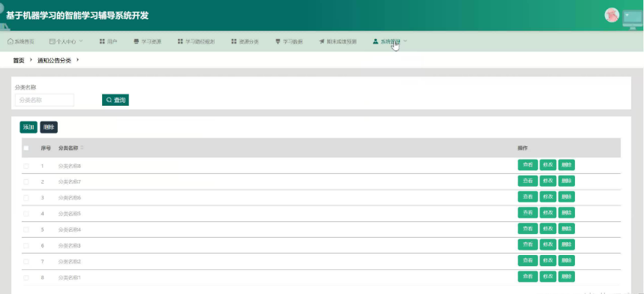Viewport: 644px width, 294px height.
Task: Click 删除 for row 分类名称5
Action: tap(567, 213)
